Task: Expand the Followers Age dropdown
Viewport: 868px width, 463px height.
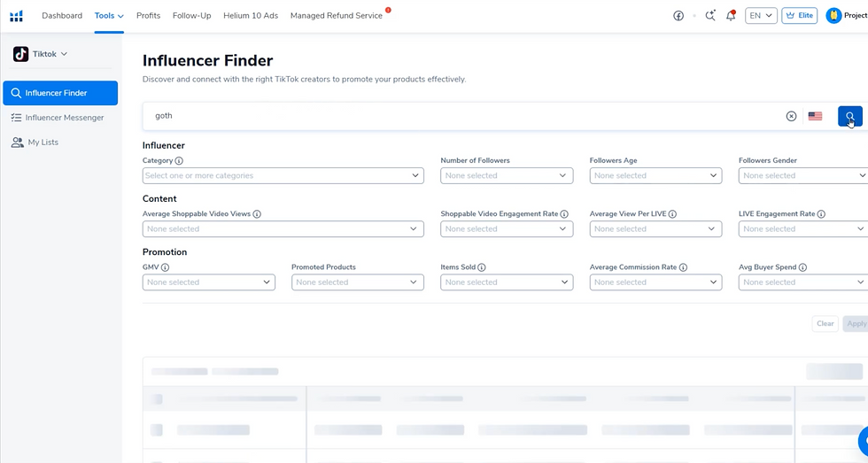Action: [x=655, y=176]
